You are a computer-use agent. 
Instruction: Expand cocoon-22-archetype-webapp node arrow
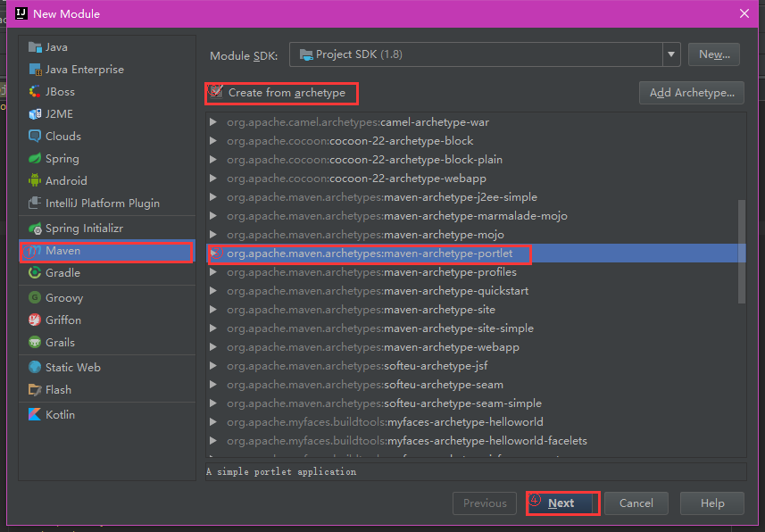[213, 179]
